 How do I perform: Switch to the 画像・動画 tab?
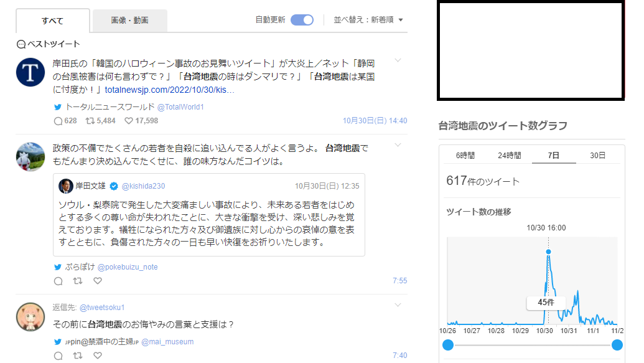coord(130,20)
